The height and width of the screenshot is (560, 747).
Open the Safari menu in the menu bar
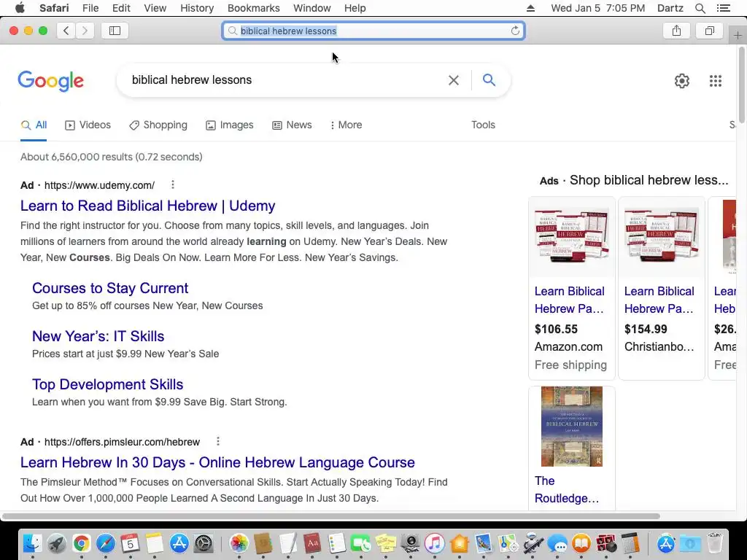pos(54,8)
